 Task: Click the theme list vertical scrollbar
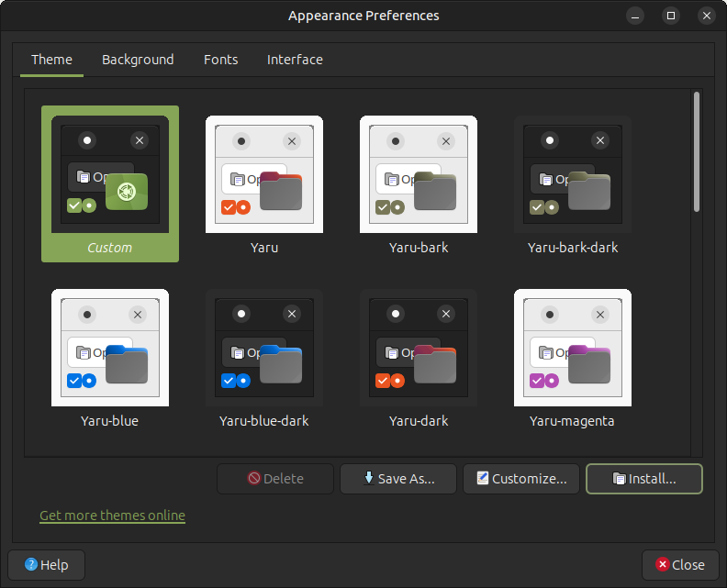pyautogui.click(x=697, y=151)
